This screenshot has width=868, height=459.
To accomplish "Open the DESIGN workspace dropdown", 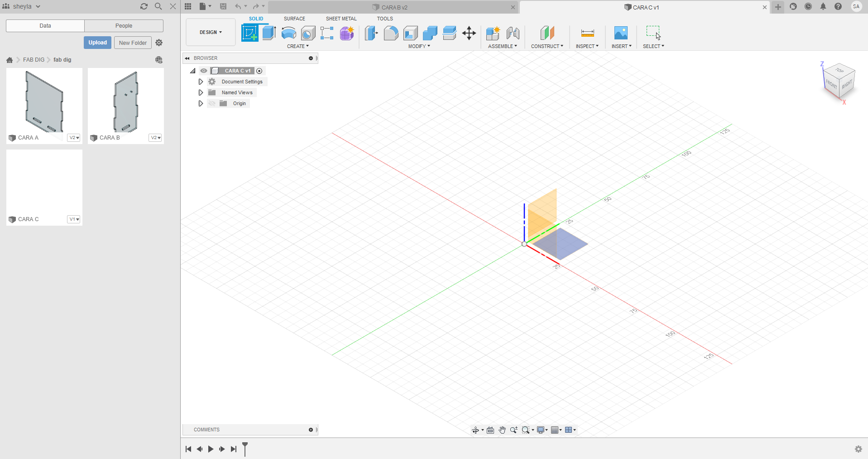I will (211, 32).
